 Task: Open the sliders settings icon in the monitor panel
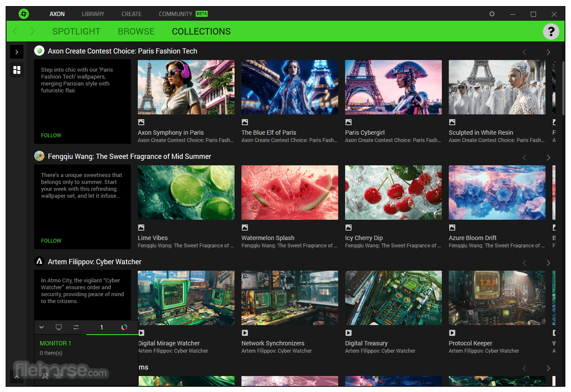coord(76,327)
